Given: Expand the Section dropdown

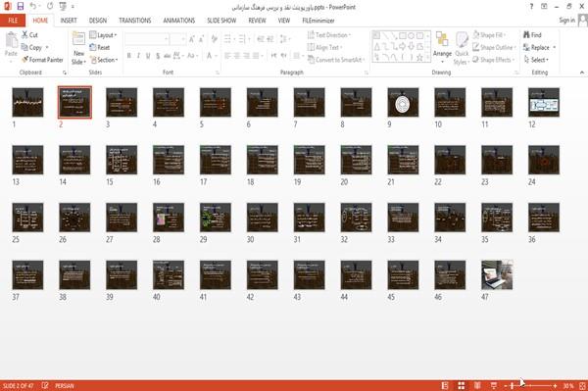Looking at the screenshot, I should pyautogui.click(x=104, y=60).
